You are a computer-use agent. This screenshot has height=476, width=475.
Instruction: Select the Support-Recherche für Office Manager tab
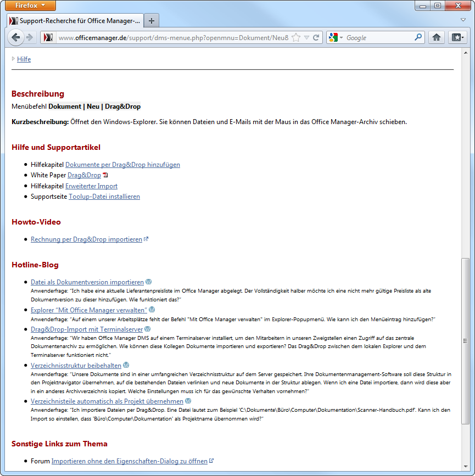pyautogui.click(x=75, y=21)
